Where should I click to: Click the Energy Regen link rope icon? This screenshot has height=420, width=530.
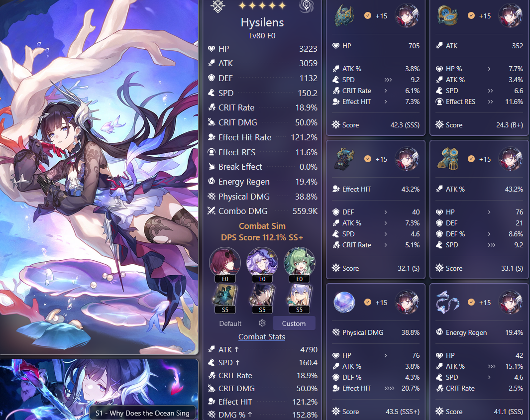(x=447, y=302)
